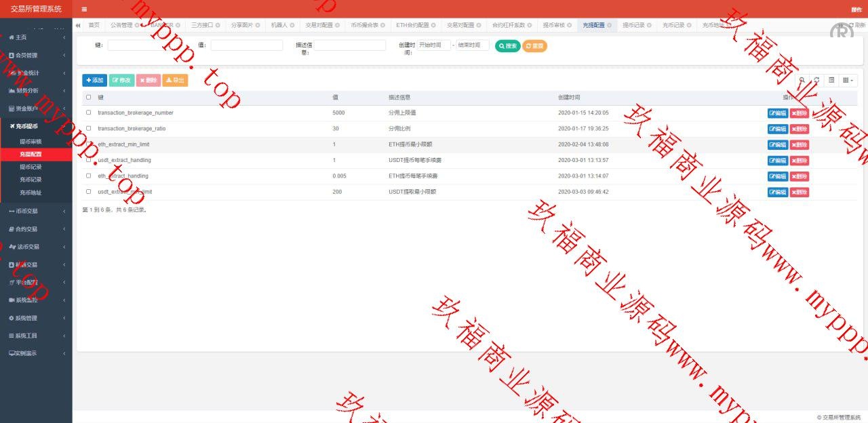868x423 pixels.
Task: Click the table refresh icon
Action: [x=816, y=80]
